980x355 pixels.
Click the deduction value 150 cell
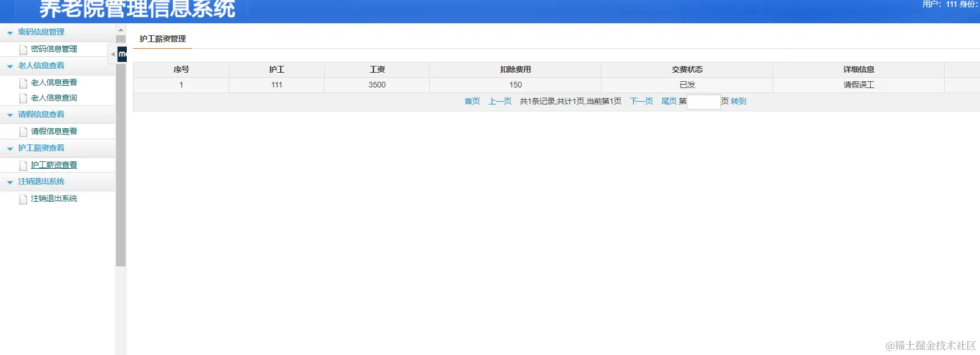coord(516,85)
